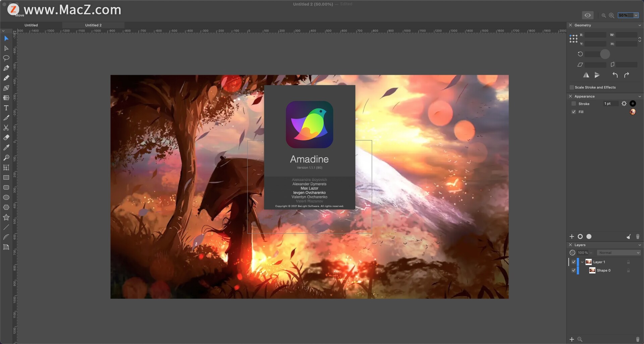Screen dimensions: 644x344
Task: Collapse the Geometry panel chevron
Action: 639,25
